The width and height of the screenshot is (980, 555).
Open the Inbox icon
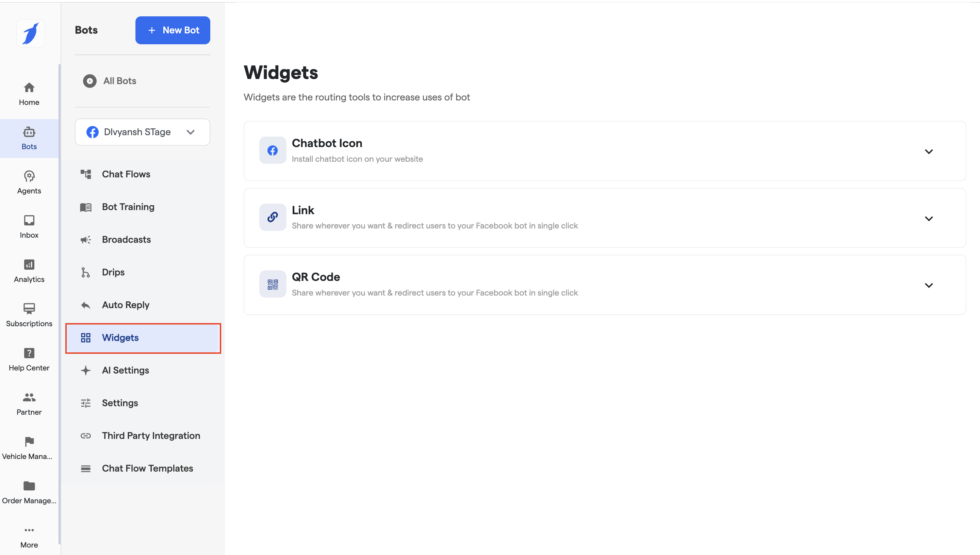tap(29, 220)
